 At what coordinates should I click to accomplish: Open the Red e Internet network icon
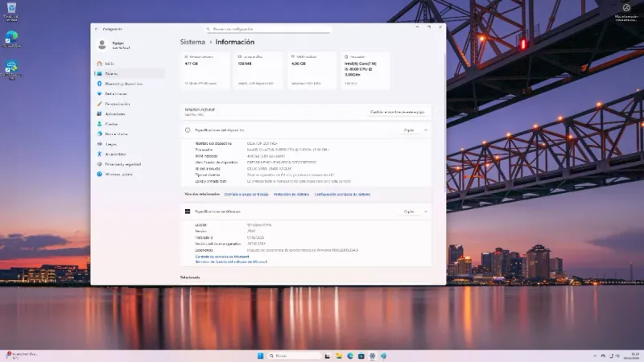[99, 93]
